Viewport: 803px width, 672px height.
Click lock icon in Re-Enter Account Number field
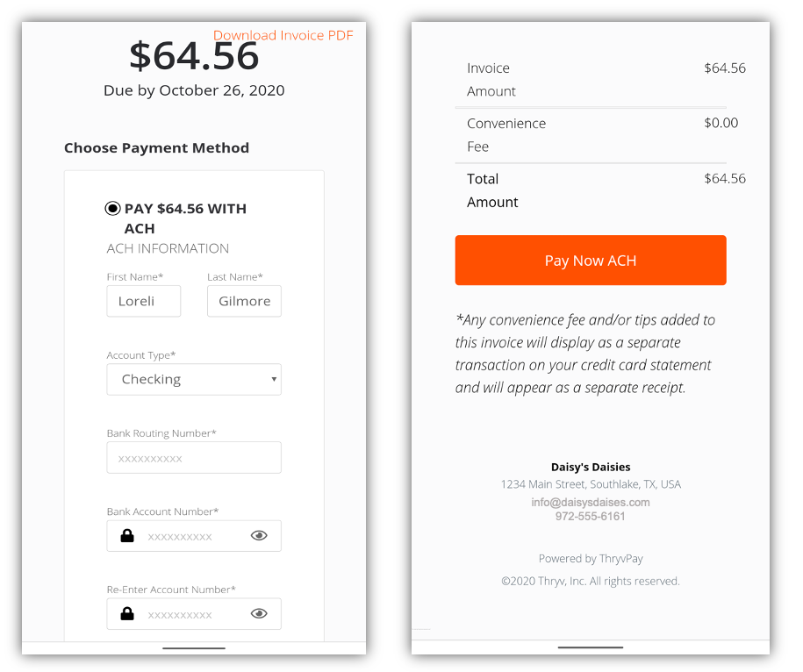(127, 613)
